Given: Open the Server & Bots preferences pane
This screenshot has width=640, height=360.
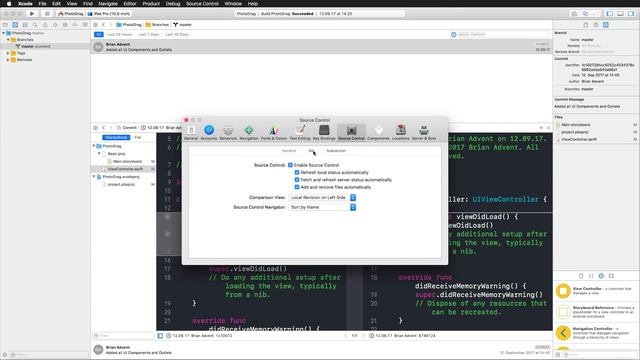Looking at the screenshot, I should pyautogui.click(x=424, y=133).
